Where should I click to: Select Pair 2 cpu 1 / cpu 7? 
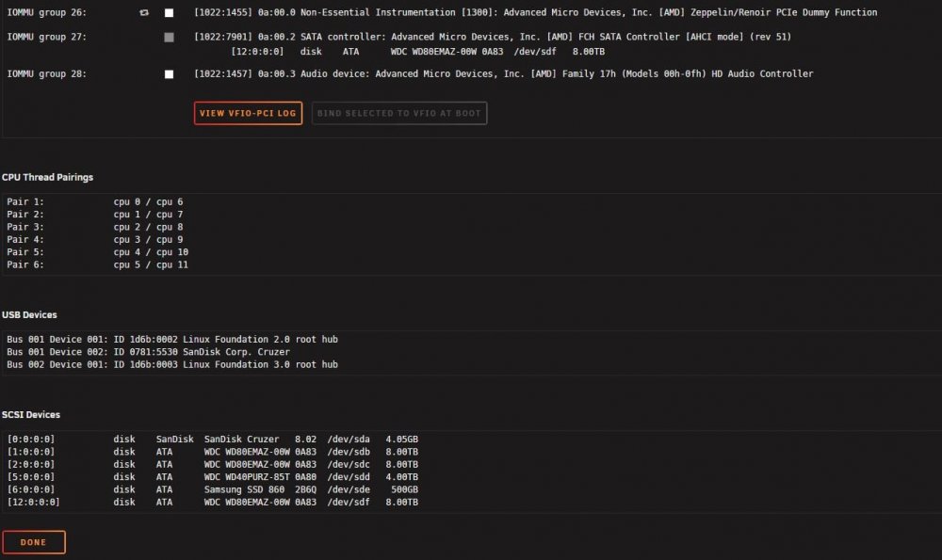click(95, 215)
